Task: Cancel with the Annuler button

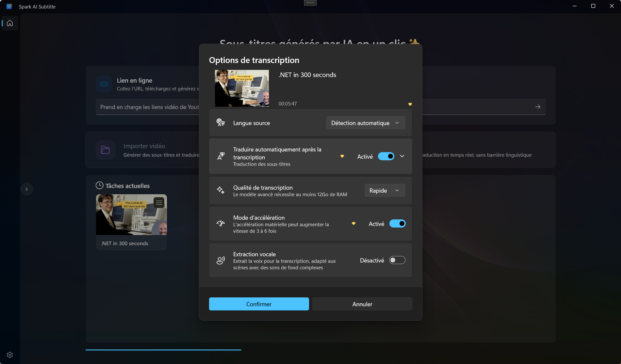Action: pos(362,304)
